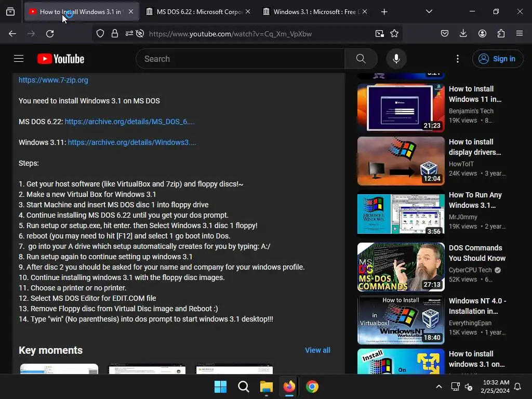Open the third key moment thumbnail

coord(234,369)
